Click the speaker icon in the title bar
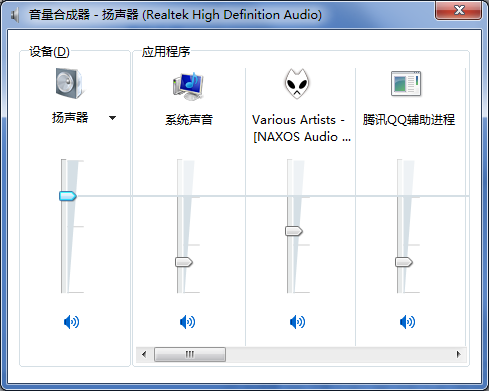Screen dimensions: 489x391 (x=15, y=15)
